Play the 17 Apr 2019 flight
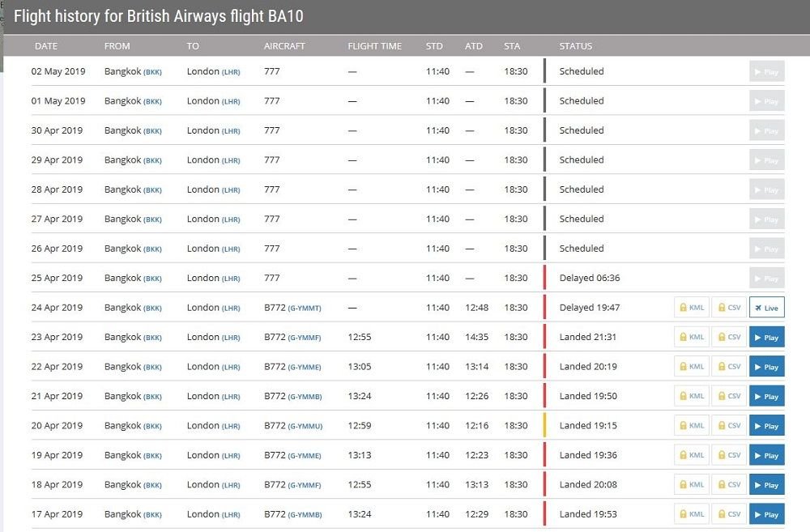The width and height of the screenshot is (810, 532). (x=766, y=514)
